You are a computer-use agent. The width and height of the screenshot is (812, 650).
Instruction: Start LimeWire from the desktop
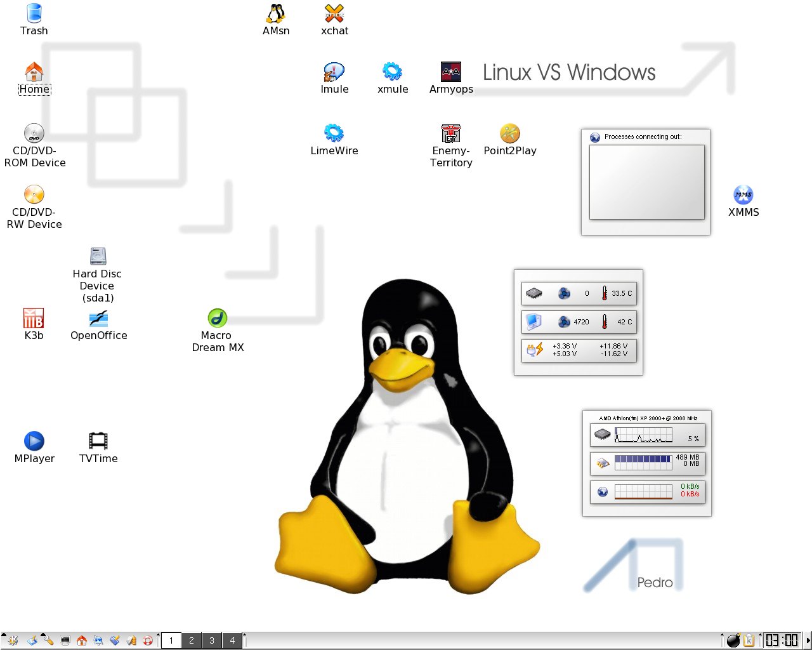coord(334,133)
